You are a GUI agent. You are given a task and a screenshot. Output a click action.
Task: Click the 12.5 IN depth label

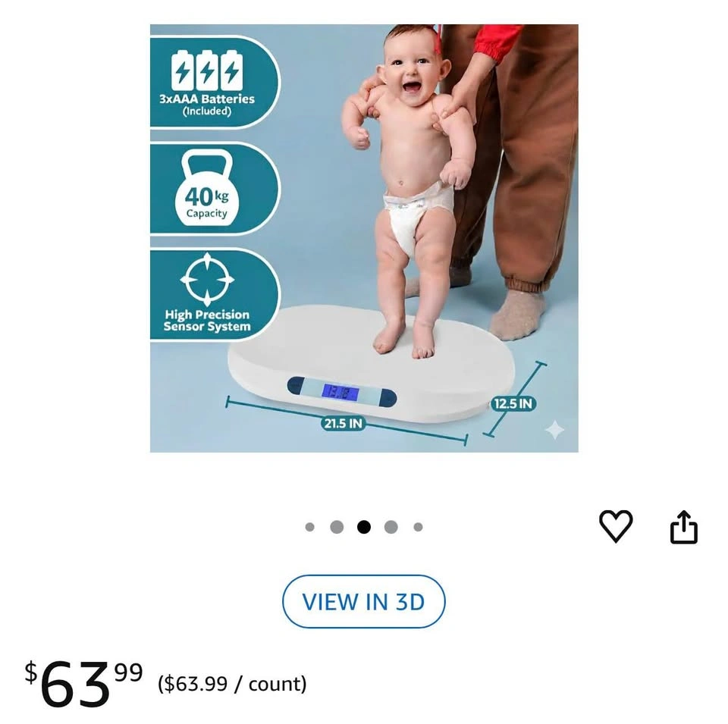tap(513, 403)
